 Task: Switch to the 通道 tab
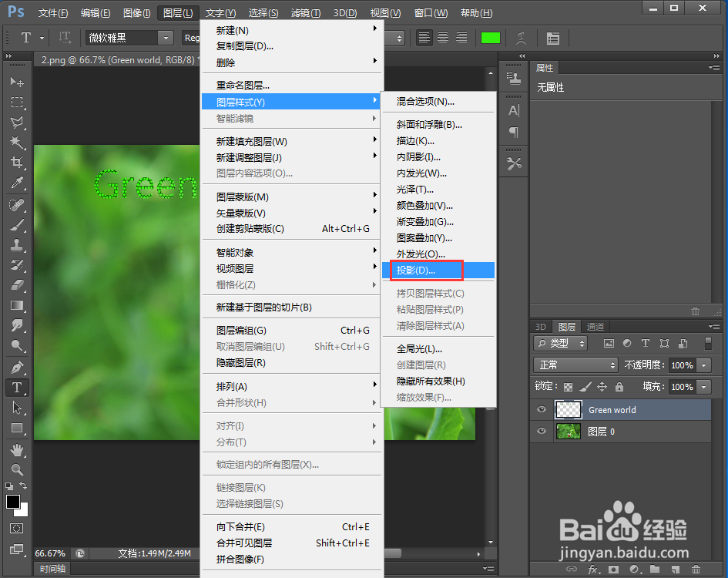[x=595, y=327]
